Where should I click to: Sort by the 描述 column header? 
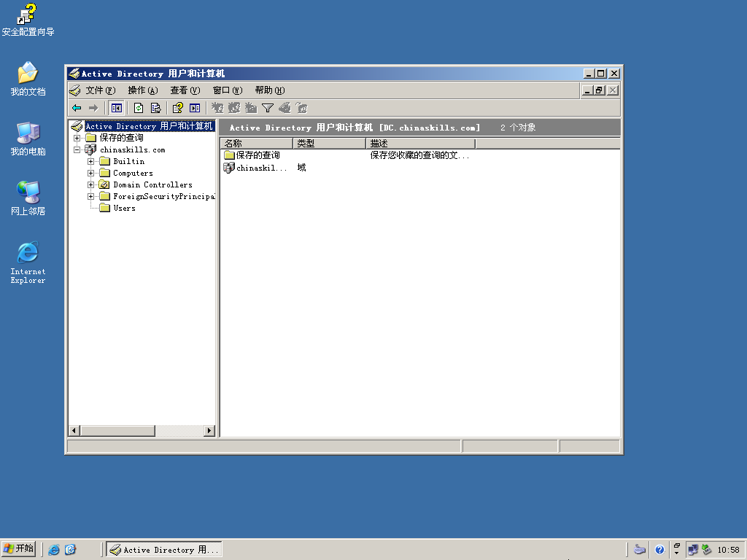point(421,144)
